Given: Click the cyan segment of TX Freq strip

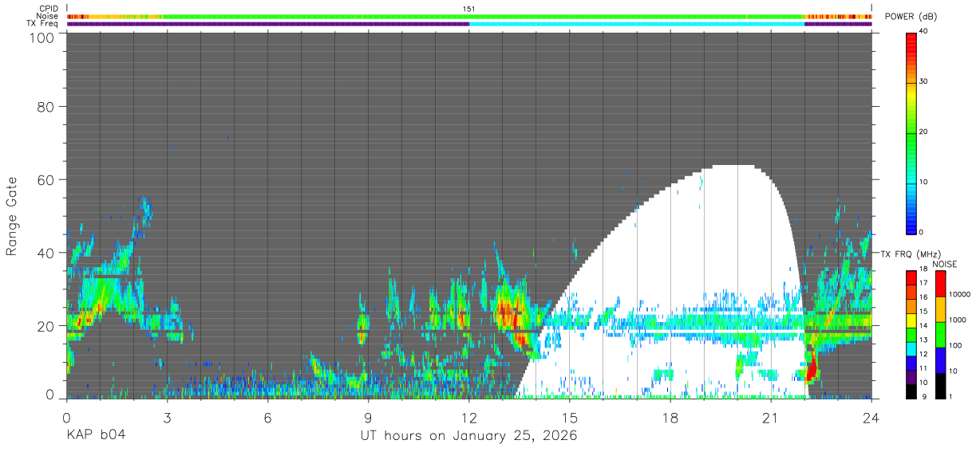Looking at the screenshot, I should coord(637,23).
